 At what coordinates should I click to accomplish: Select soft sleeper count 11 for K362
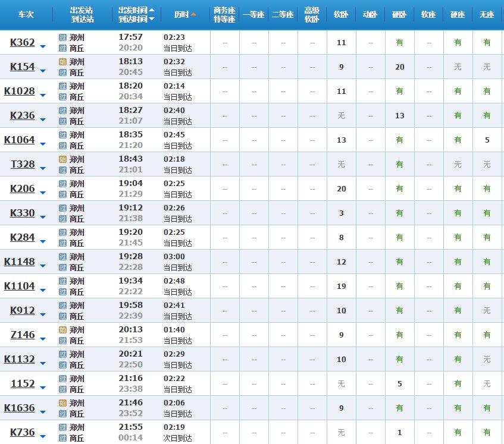pos(342,43)
